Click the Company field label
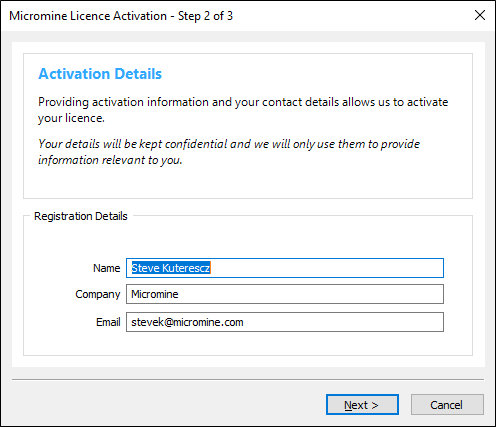The width and height of the screenshot is (496, 427). click(97, 294)
